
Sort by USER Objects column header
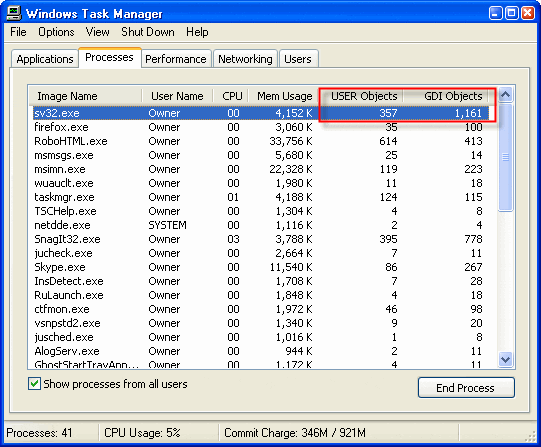361,96
